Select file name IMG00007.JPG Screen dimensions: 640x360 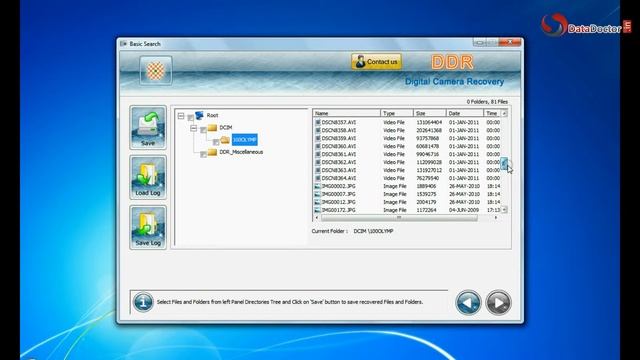[338, 194]
